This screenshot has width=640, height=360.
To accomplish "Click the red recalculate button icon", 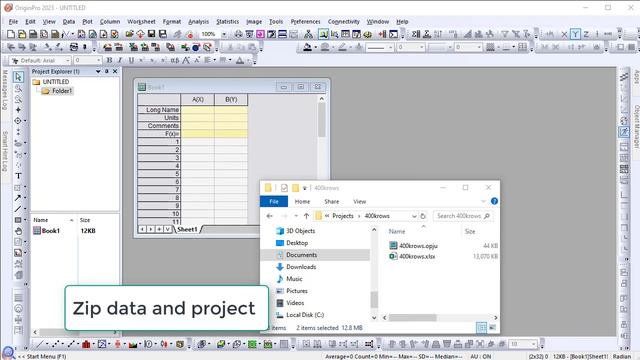I will pyautogui.click(x=189, y=34).
